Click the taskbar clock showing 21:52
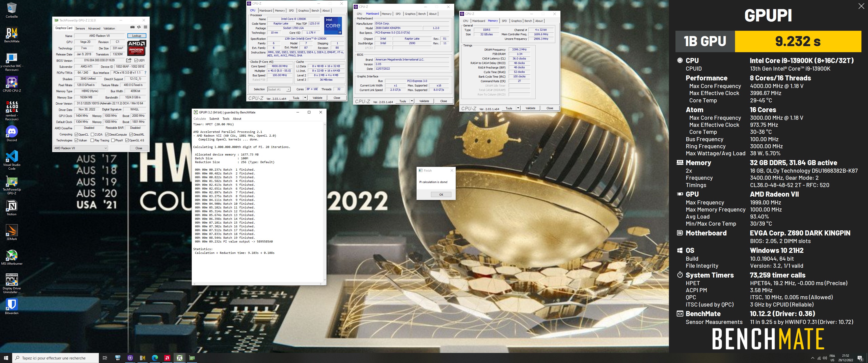Image resolution: width=868 pixels, height=363 pixels. (x=846, y=358)
